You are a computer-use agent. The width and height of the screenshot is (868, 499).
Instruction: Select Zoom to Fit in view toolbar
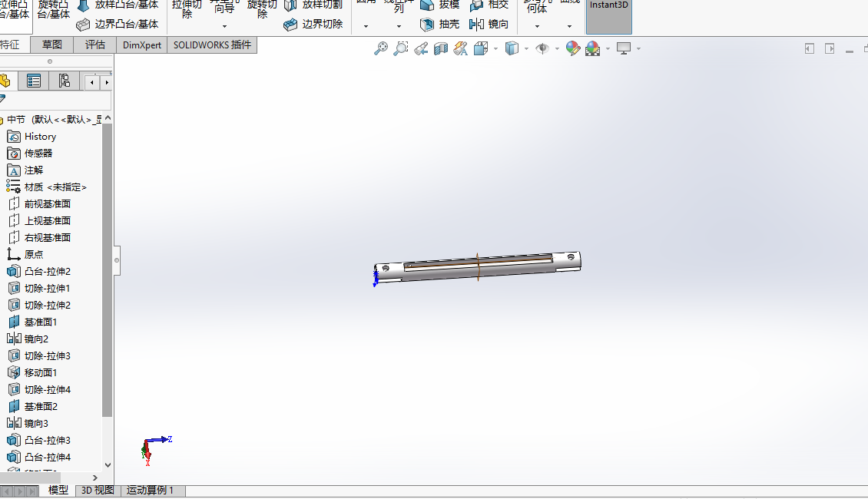(381, 48)
